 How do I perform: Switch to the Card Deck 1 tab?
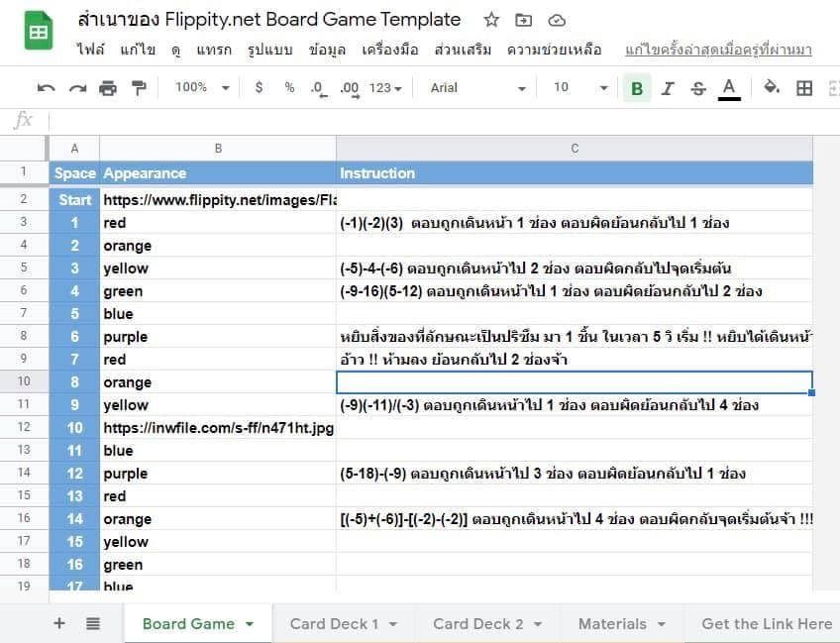point(344,623)
